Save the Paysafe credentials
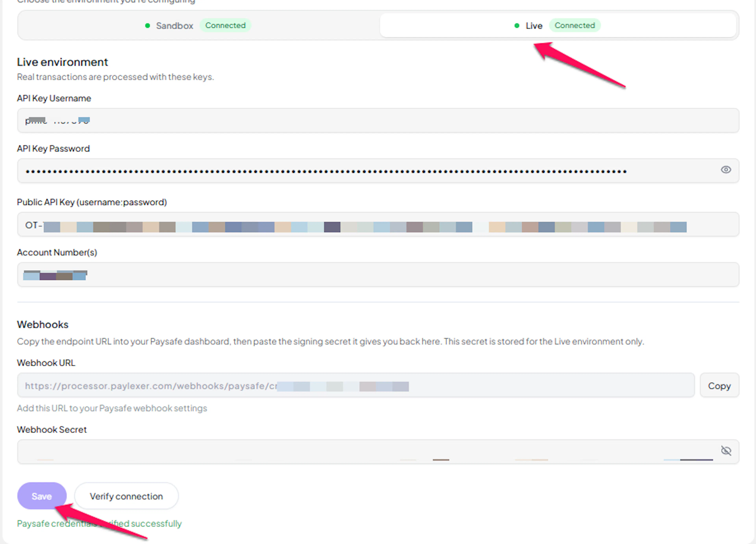Viewport: 756px width, 544px height. 42,496
